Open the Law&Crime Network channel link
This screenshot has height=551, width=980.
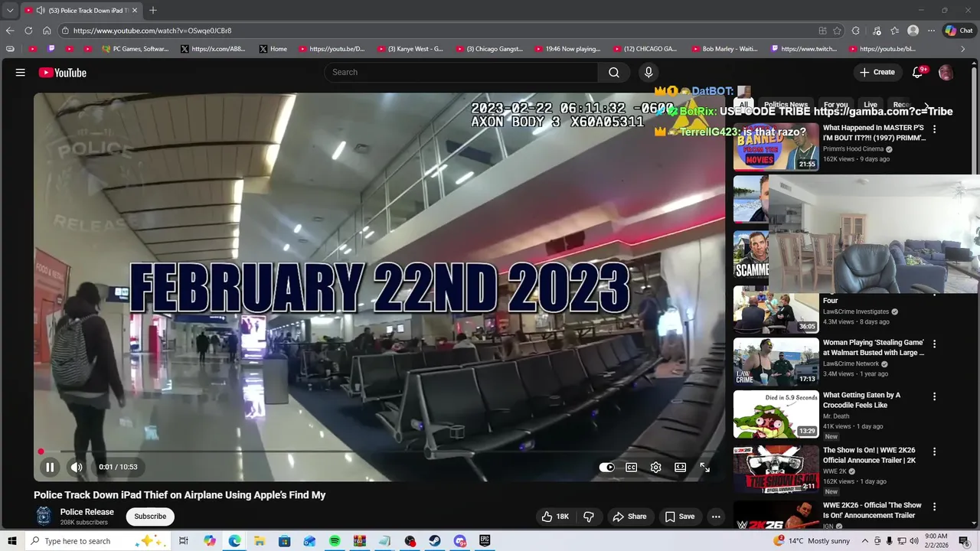tap(851, 364)
